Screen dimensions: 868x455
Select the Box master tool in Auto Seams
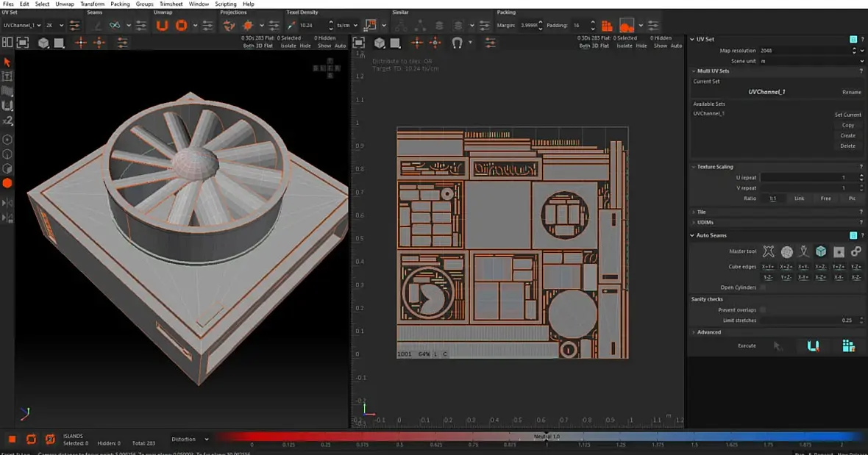point(821,251)
